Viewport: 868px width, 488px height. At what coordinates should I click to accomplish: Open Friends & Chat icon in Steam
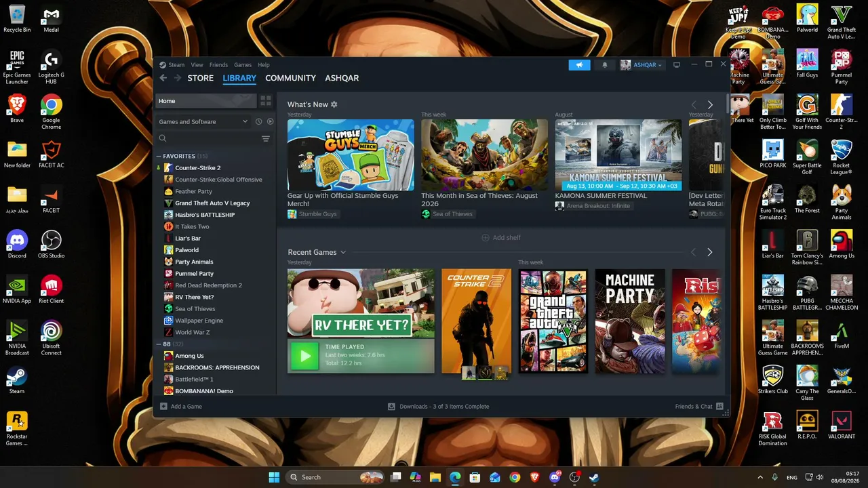(720, 407)
